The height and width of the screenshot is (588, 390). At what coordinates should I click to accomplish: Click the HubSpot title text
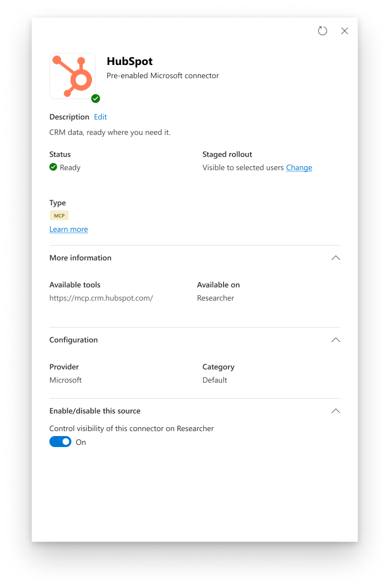click(130, 61)
